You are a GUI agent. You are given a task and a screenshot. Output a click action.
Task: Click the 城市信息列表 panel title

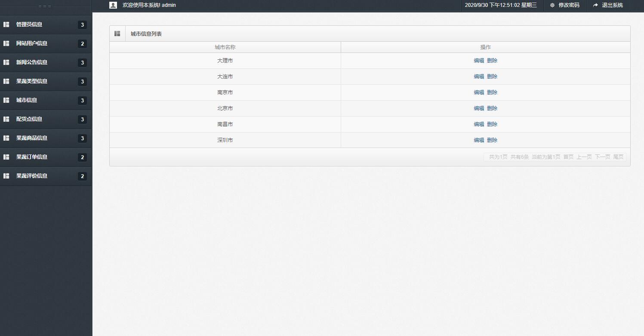click(x=146, y=34)
